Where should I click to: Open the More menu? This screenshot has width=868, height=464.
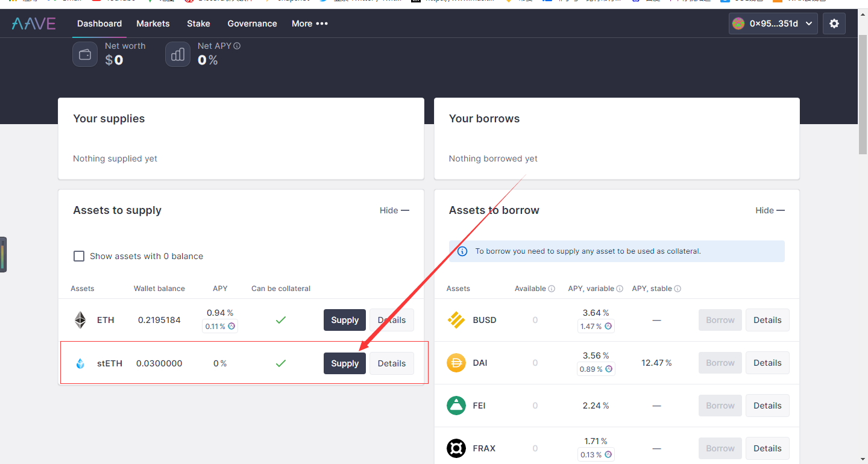coord(309,24)
